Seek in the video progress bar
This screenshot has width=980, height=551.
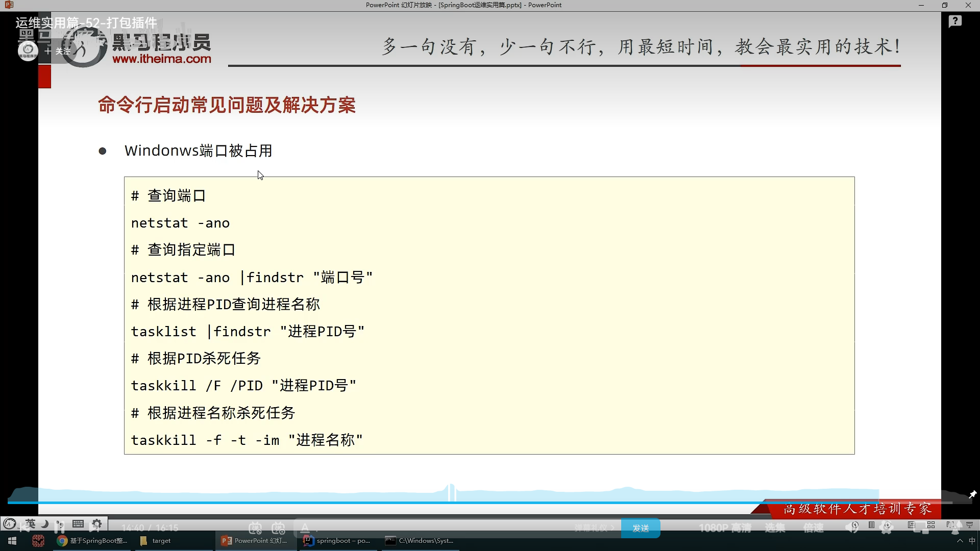tap(490, 503)
